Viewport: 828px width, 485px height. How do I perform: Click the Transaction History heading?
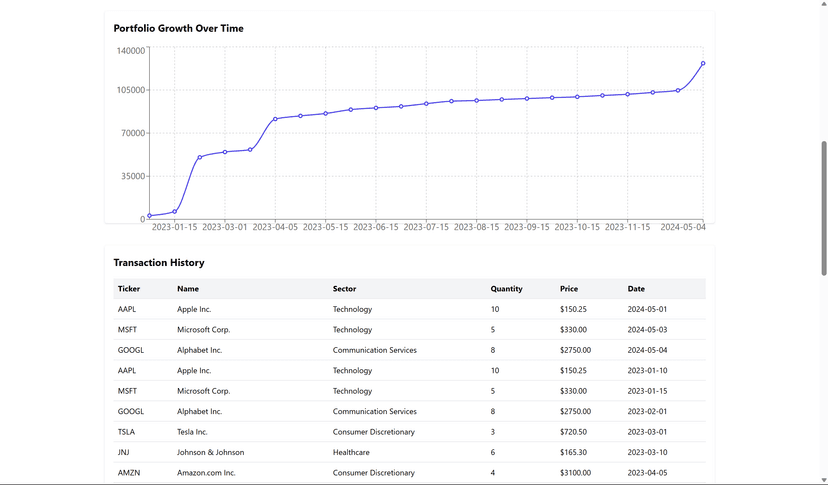[159, 263]
